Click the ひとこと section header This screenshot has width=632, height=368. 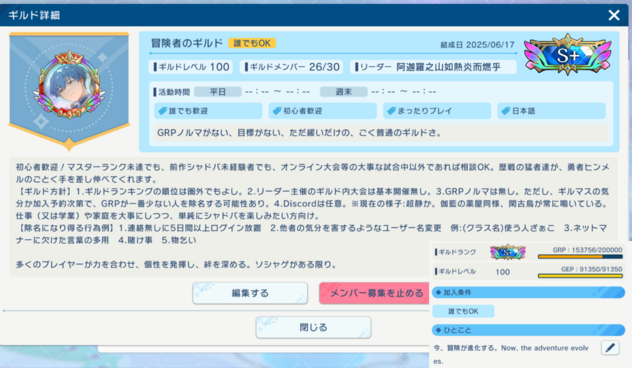pyautogui.click(x=528, y=330)
